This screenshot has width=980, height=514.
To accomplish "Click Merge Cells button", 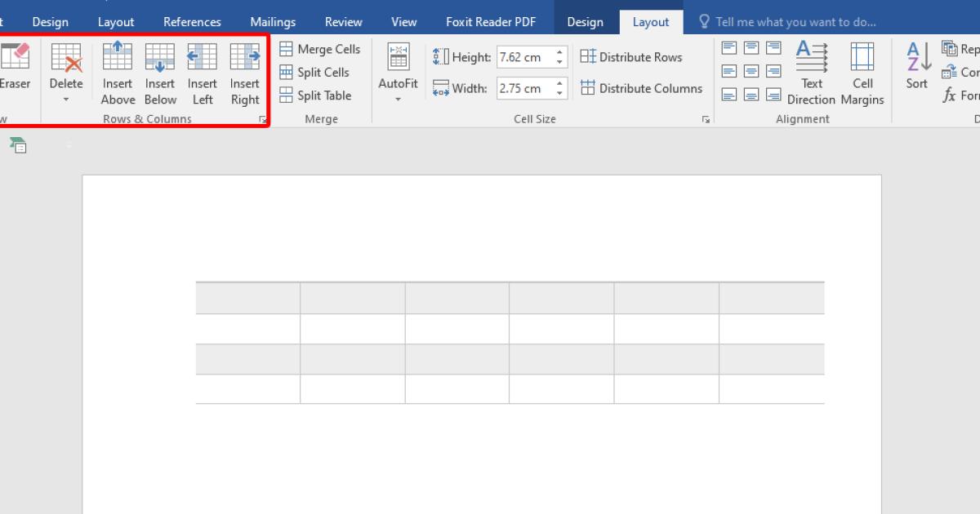I will click(320, 49).
